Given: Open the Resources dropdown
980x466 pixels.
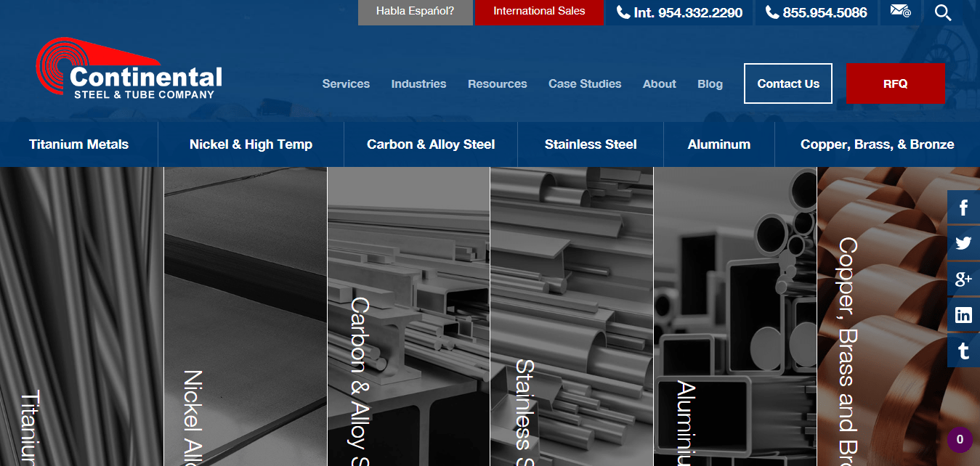Looking at the screenshot, I should tap(497, 83).
